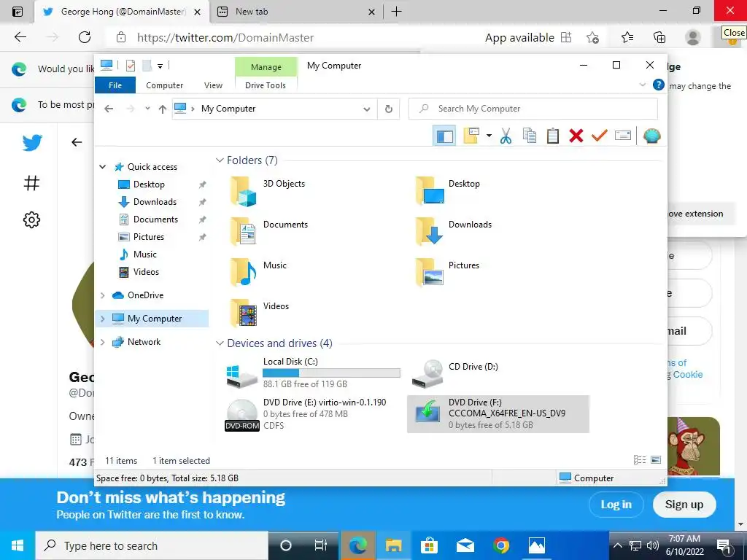Image resolution: width=747 pixels, height=560 pixels.
Task: Open recent locations dropdown arrow
Action: (x=147, y=109)
